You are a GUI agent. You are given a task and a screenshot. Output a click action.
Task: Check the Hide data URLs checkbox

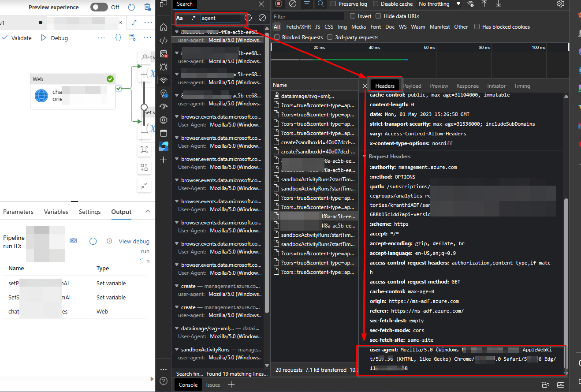[379, 16]
